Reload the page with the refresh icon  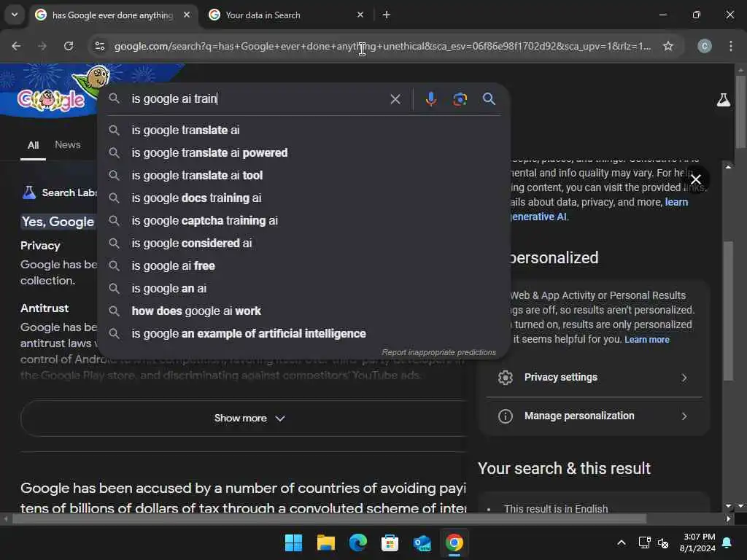click(x=69, y=46)
